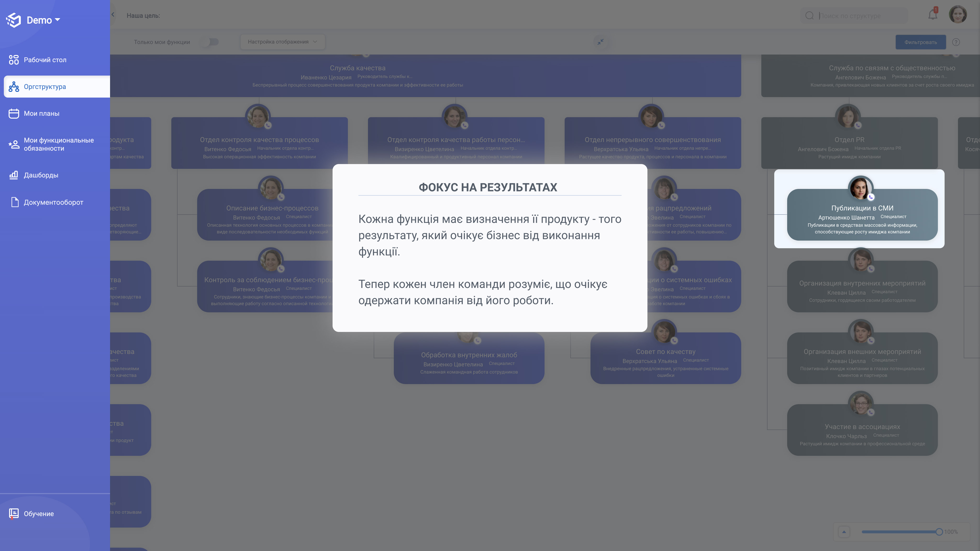The width and height of the screenshot is (980, 551).
Task: Click Контроль за соблюдением бизнес-процессов card
Action: pyautogui.click(x=265, y=287)
